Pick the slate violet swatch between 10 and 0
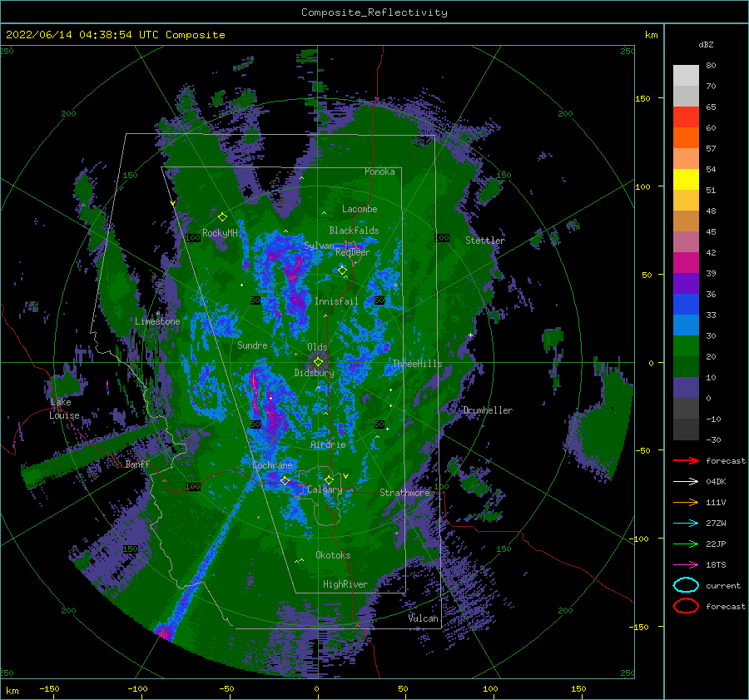The width and height of the screenshot is (749, 700). point(686,388)
